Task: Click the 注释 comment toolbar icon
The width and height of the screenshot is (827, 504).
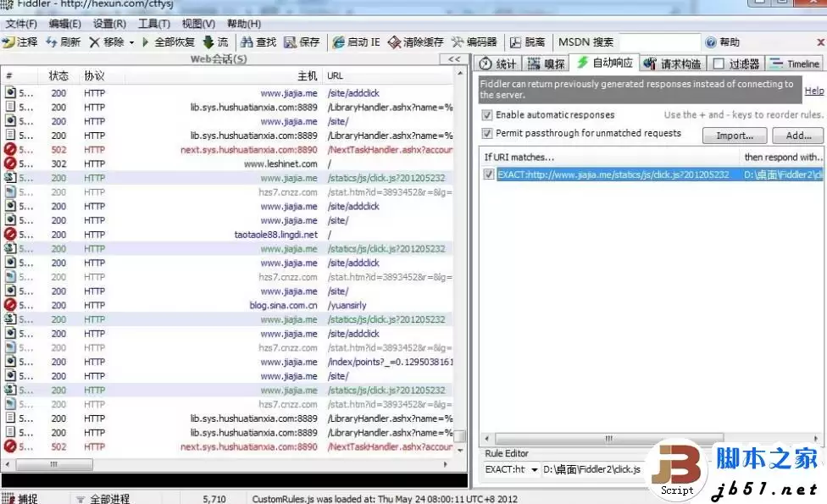Action: coord(9,42)
